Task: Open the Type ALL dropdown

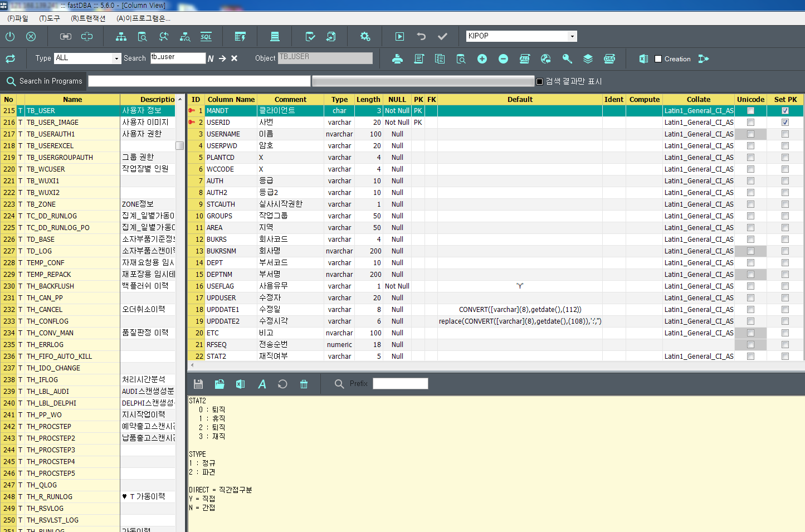Action: [116, 58]
